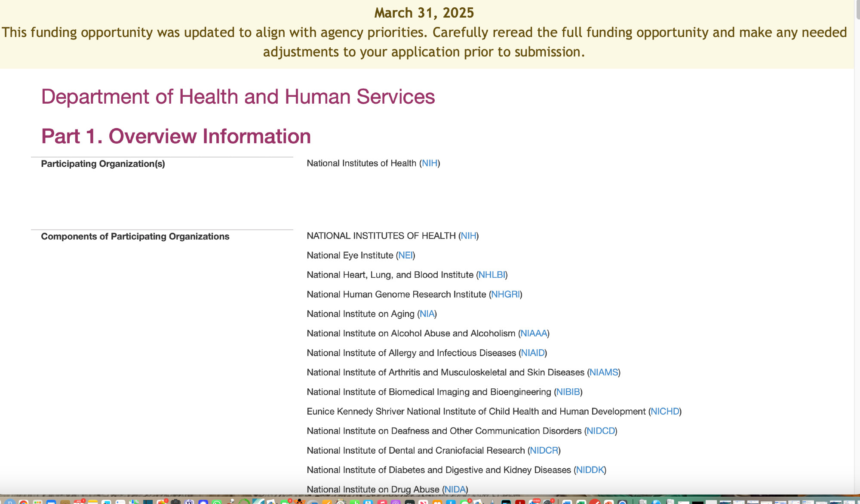Open the NIH link beside Participating Organization(s)
The width and height of the screenshot is (860, 504).
point(430,163)
